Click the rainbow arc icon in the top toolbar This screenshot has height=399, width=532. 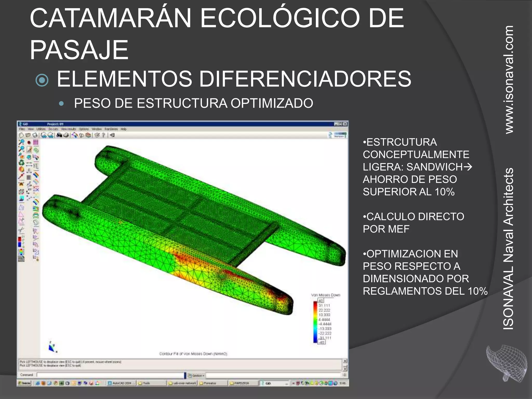(x=75, y=135)
